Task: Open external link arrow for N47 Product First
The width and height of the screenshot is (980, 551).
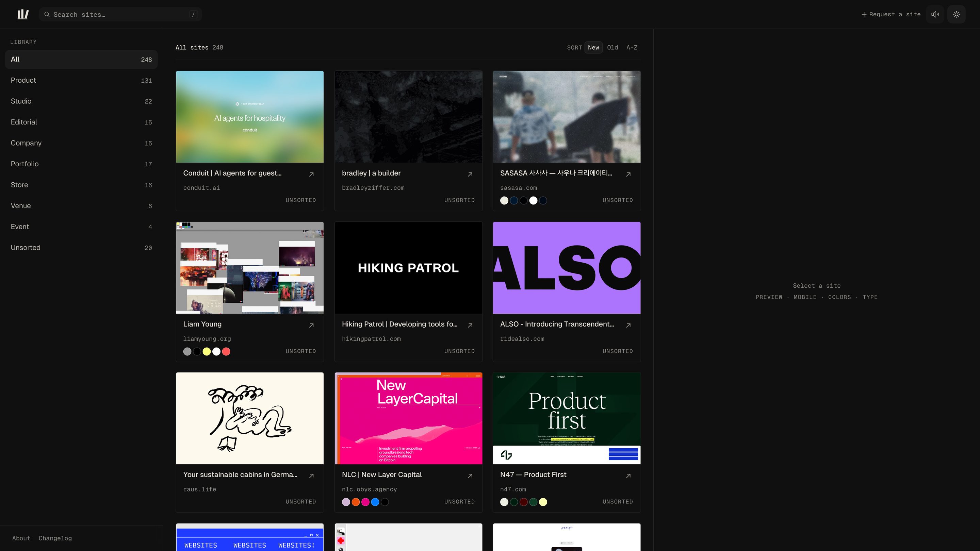Action: [x=628, y=476]
